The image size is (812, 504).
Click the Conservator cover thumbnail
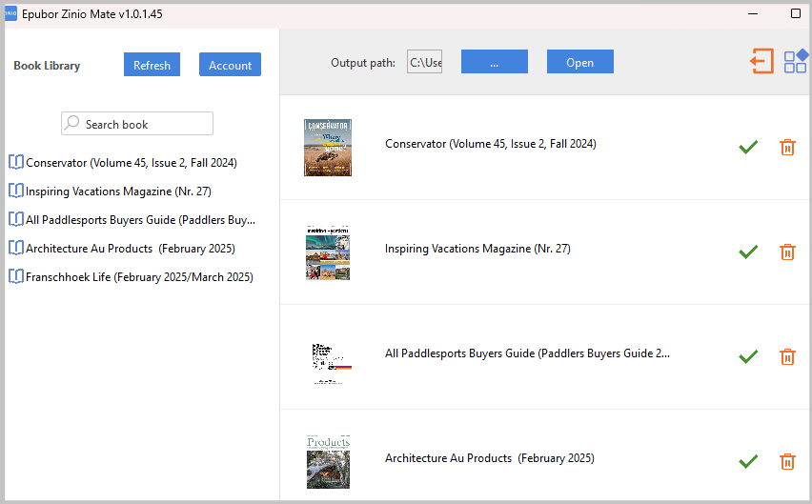click(x=328, y=148)
